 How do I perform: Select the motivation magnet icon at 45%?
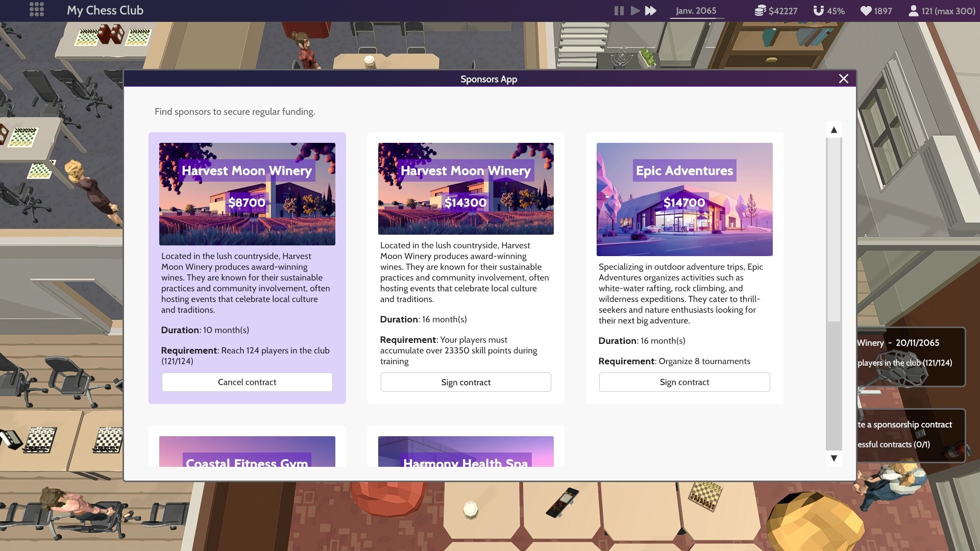pos(819,10)
